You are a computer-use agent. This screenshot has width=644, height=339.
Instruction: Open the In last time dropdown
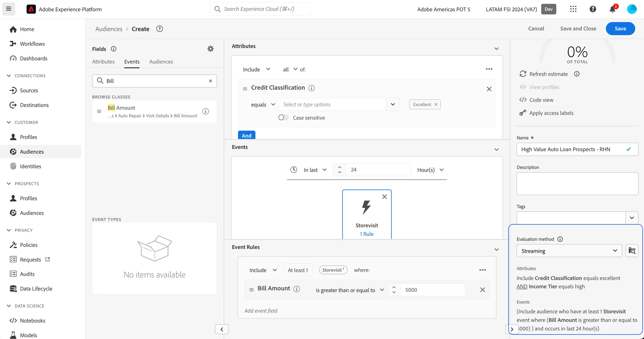point(315,170)
